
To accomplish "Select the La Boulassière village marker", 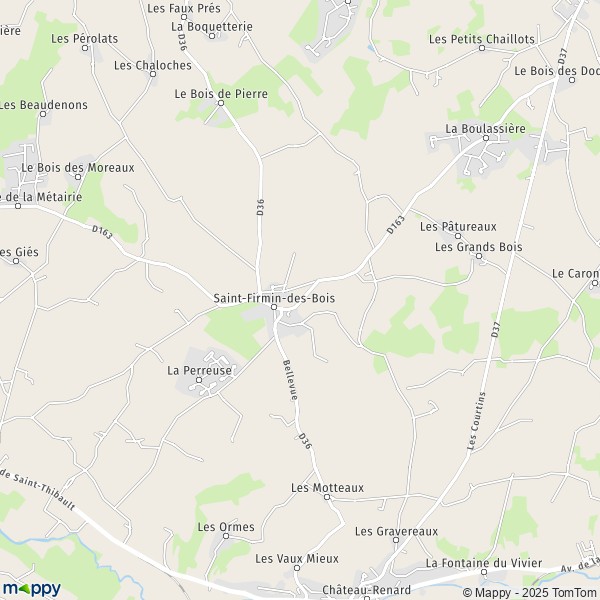I will 486,138.
